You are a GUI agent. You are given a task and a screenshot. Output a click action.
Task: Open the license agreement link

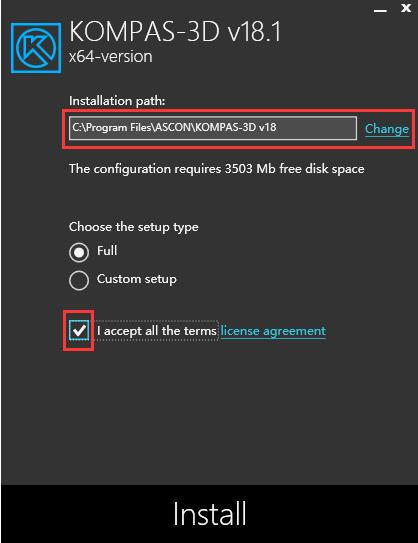point(273,331)
